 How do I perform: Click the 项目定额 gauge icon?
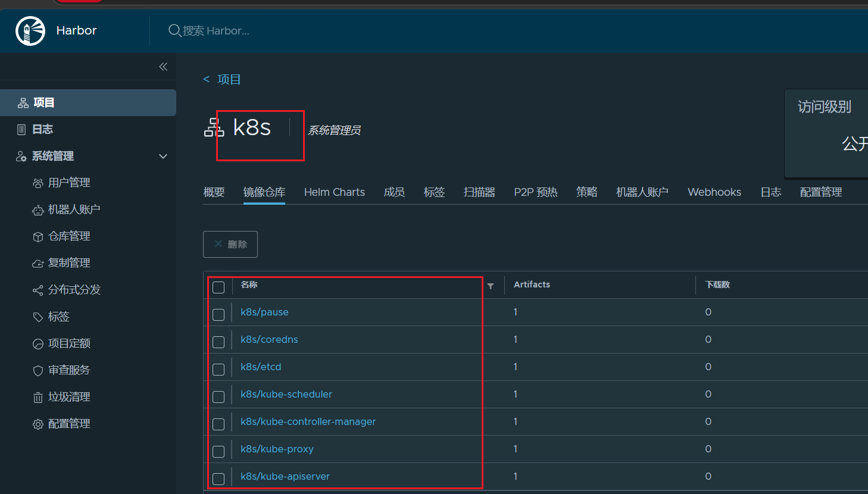(x=38, y=344)
